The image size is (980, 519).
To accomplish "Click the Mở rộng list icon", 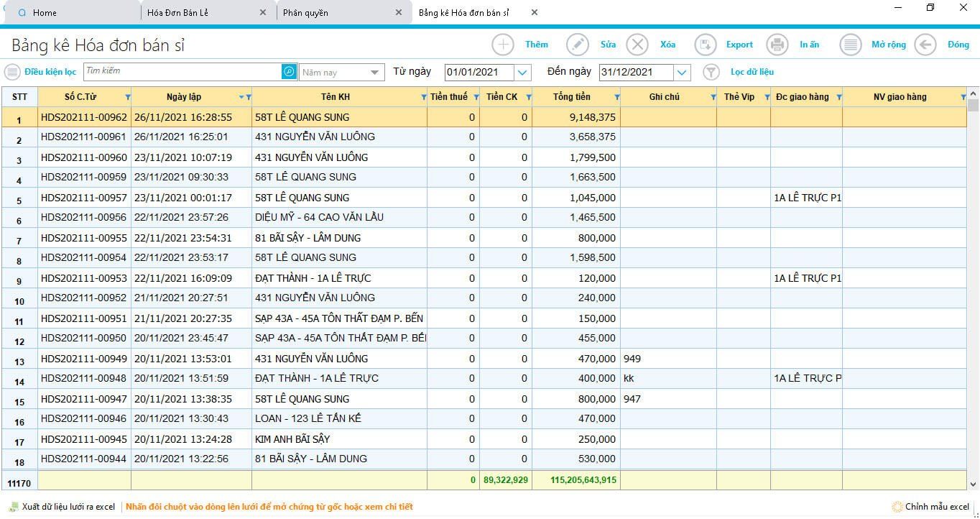I will click(851, 45).
